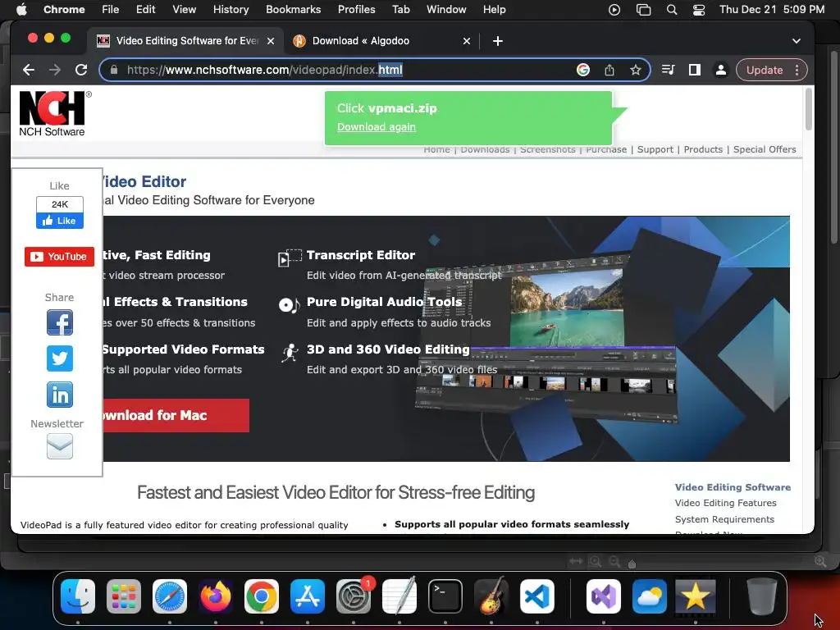
Task: Open Visual Studio Code from the Dock
Action: click(536, 596)
